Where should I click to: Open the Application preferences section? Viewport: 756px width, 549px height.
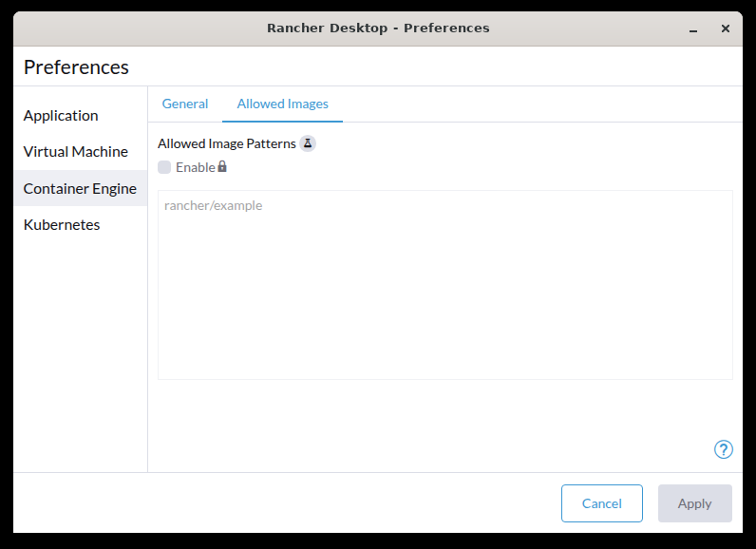point(61,115)
